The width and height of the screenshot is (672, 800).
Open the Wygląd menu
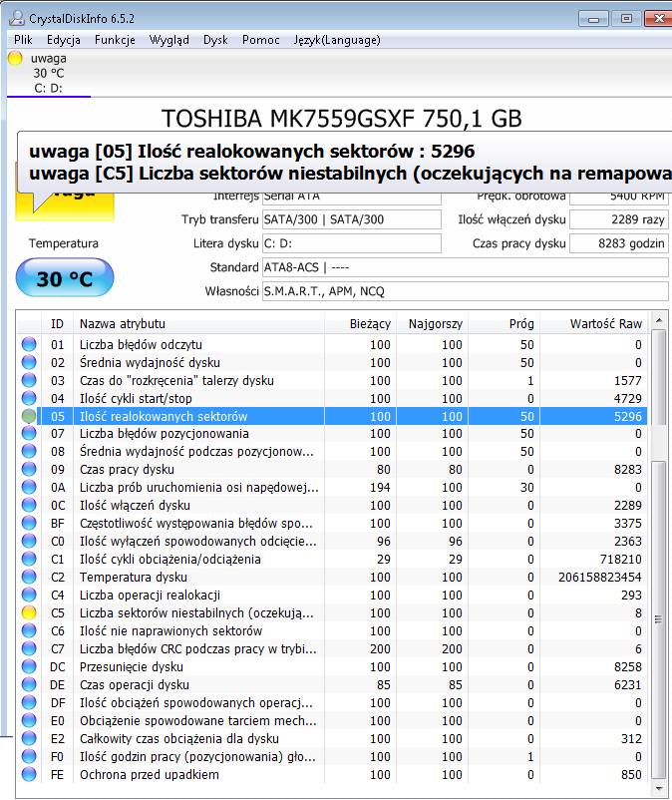coord(168,40)
